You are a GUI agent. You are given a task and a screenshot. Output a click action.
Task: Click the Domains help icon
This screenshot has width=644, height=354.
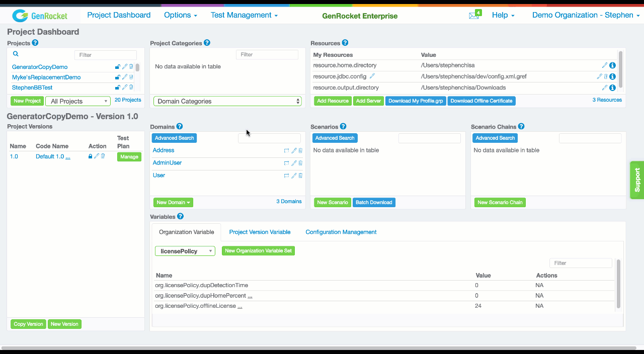pyautogui.click(x=180, y=127)
